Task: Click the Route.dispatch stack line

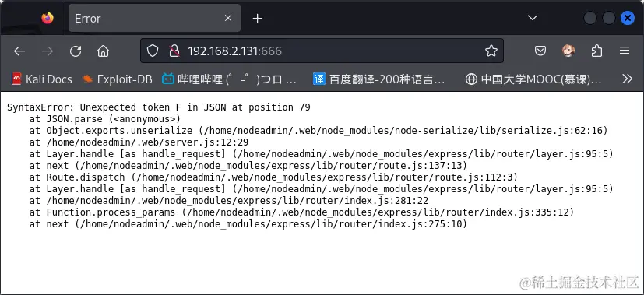Action: 273,177
